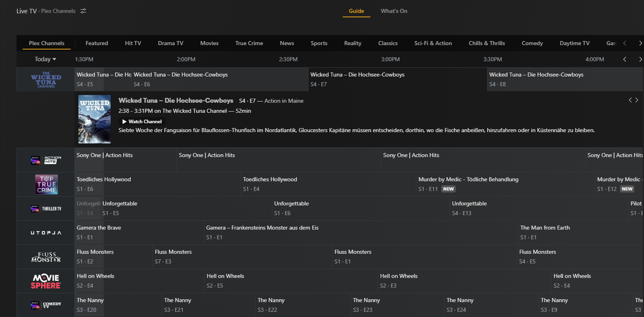Select Hell on Wheels S2 · E3 program
644x317 pixels.
464,281
